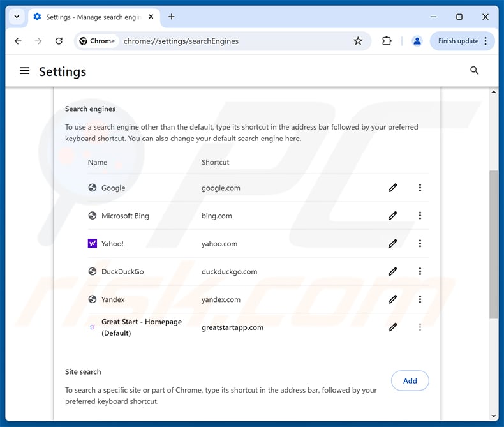Open the Chrome profile avatar
The width and height of the screenshot is (504, 427).
(x=417, y=41)
